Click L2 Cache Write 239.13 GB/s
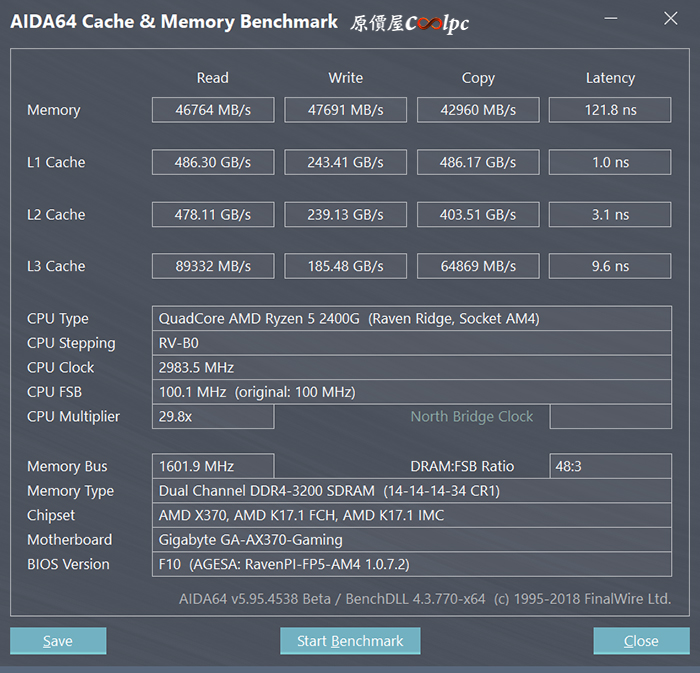Viewport: 700px width, 673px height. pos(346,215)
